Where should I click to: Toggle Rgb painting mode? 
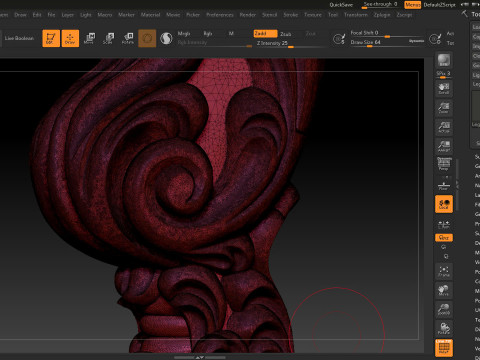pos(208,34)
